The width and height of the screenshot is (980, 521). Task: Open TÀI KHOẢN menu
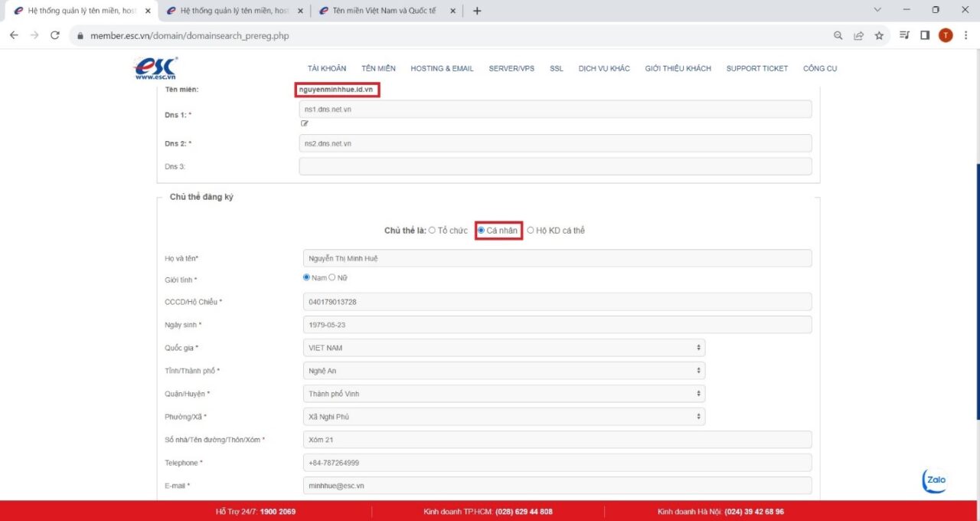pos(327,68)
